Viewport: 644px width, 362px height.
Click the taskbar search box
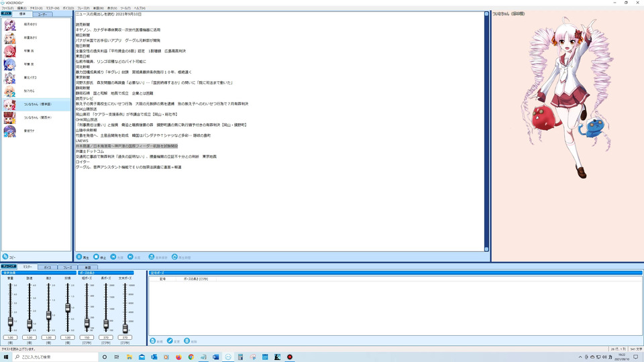point(56,357)
